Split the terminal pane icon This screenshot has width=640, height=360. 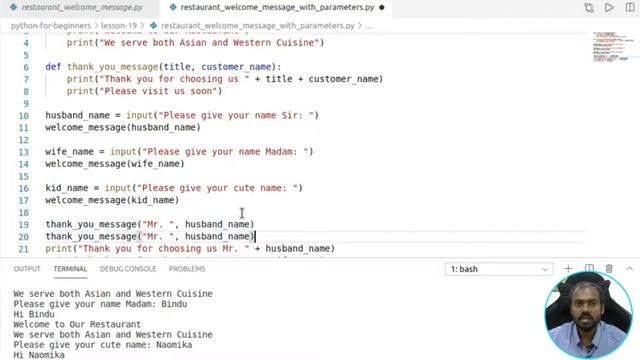pyautogui.click(x=589, y=268)
